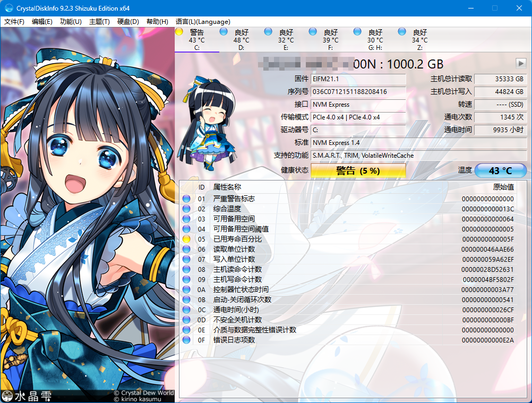The width and height of the screenshot is (532, 403).
Task: Click status orb of attribute 0F 错误日志项数
Action: 186,340
